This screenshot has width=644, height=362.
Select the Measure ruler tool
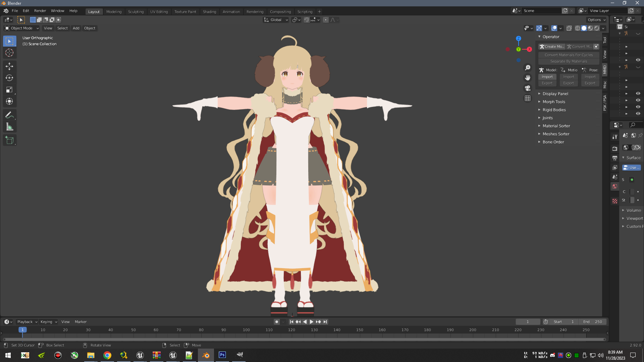click(x=9, y=127)
